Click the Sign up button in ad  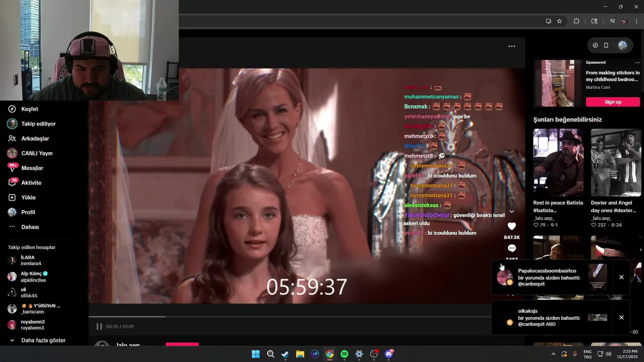pyautogui.click(x=613, y=102)
